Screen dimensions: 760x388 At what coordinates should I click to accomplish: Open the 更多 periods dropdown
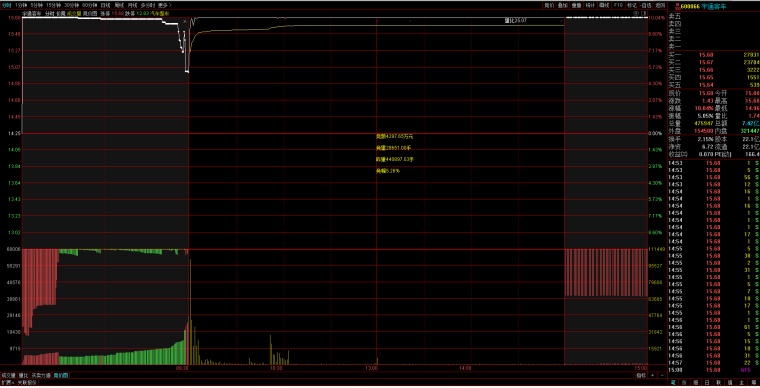164,5
